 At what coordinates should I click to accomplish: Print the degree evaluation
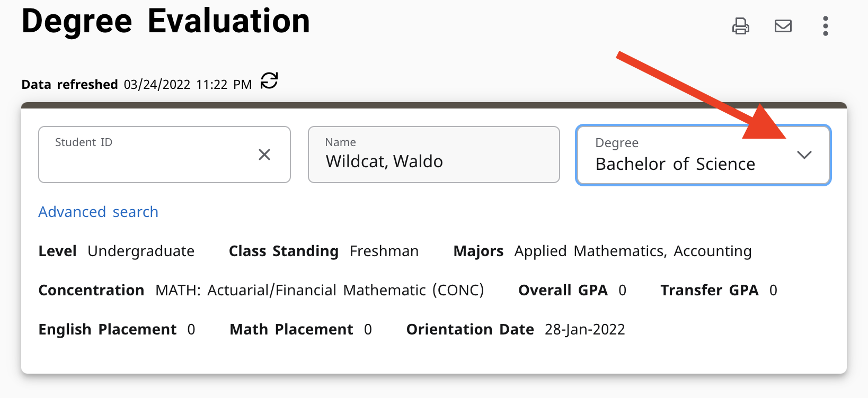[x=740, y=26]
